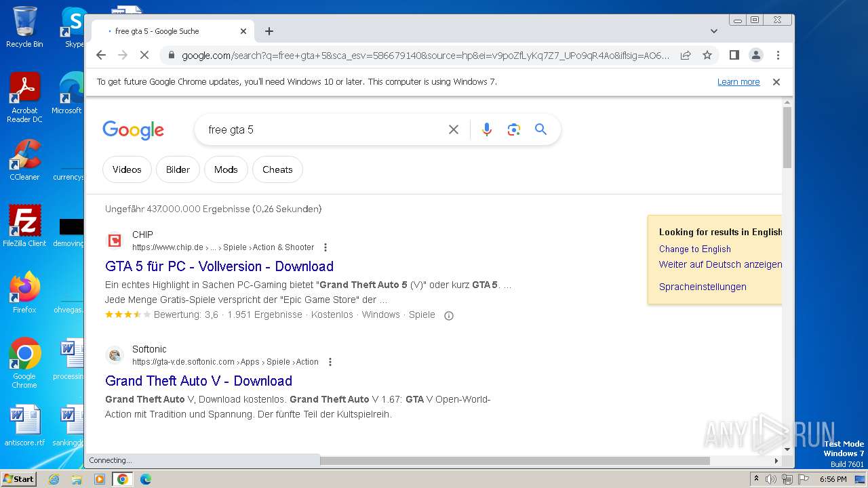Submit search with magnifier icon

540,129
